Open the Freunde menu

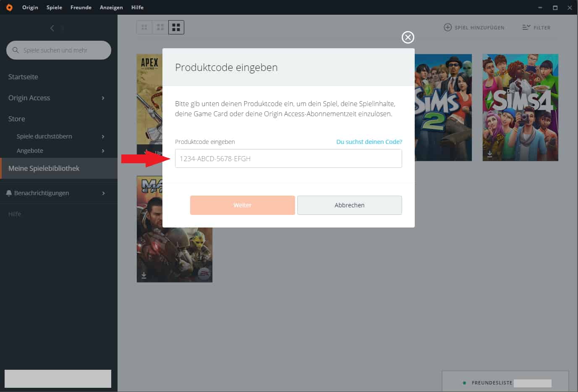point(81,8)
